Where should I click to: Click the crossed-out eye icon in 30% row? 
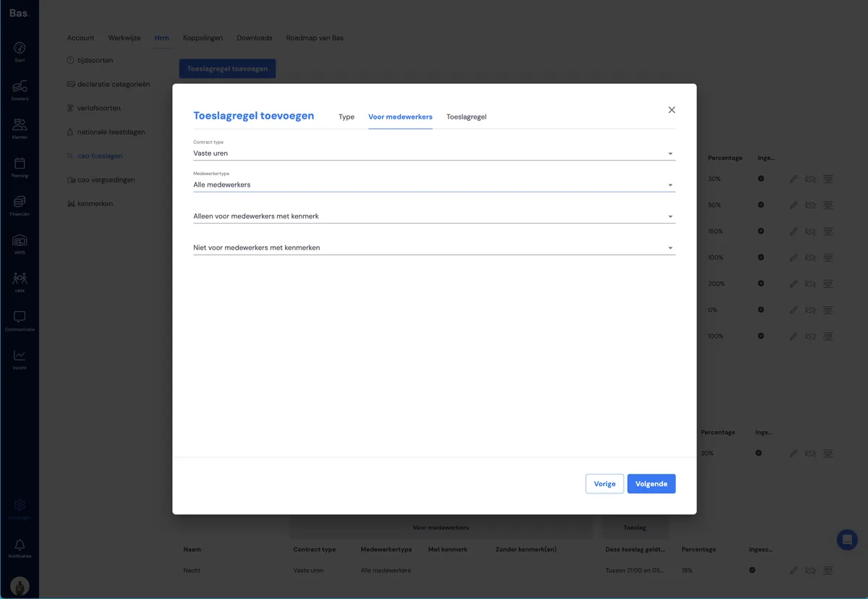point(810,179)
